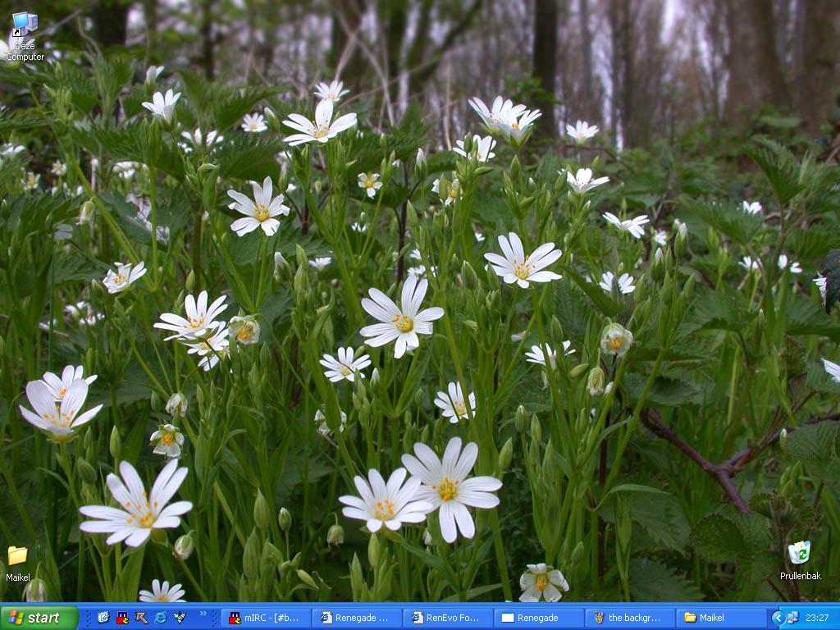
Task: Launch mIRC from Quick Launch bar
Action: click(x=122, y=618)
